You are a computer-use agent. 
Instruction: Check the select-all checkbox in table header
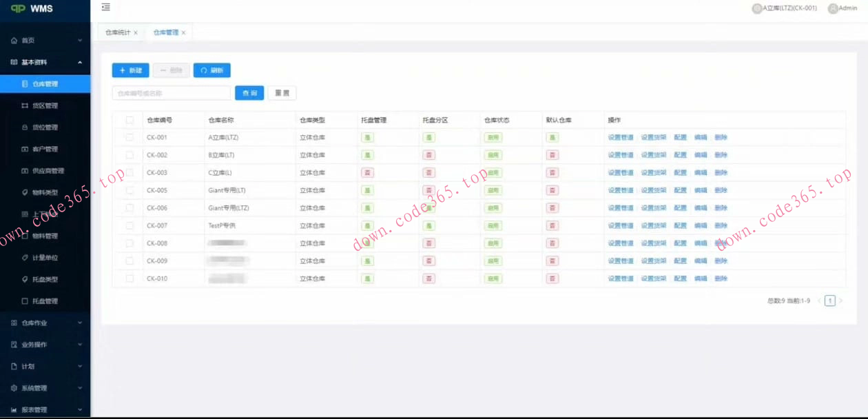pos(130,120)
